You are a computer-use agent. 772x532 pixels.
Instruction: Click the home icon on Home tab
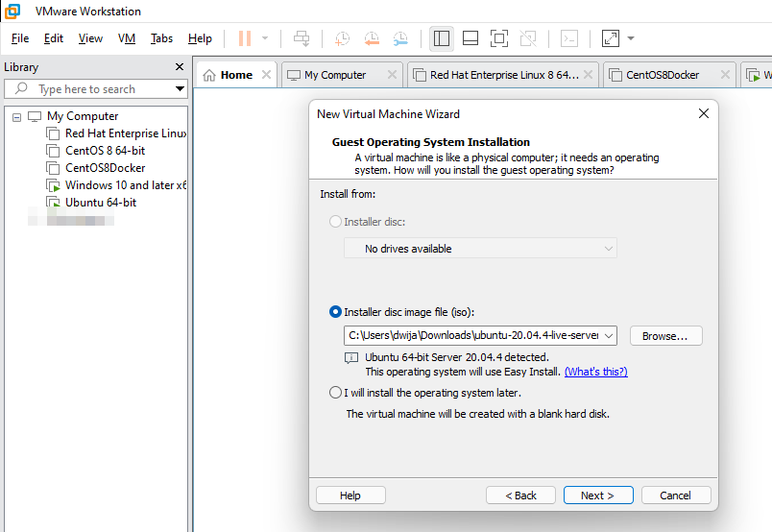coord(209,75)
